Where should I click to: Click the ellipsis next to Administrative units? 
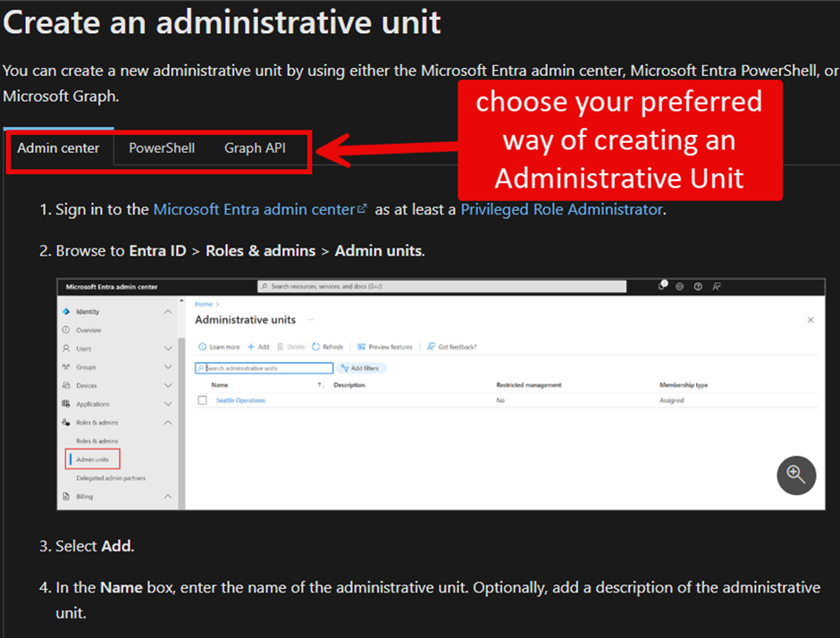click(311, 320)
